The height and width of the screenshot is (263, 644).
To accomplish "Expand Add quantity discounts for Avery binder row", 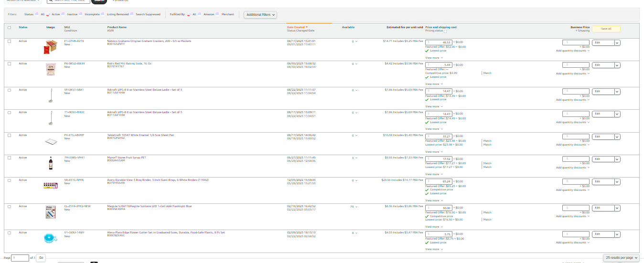I will 573,189.
